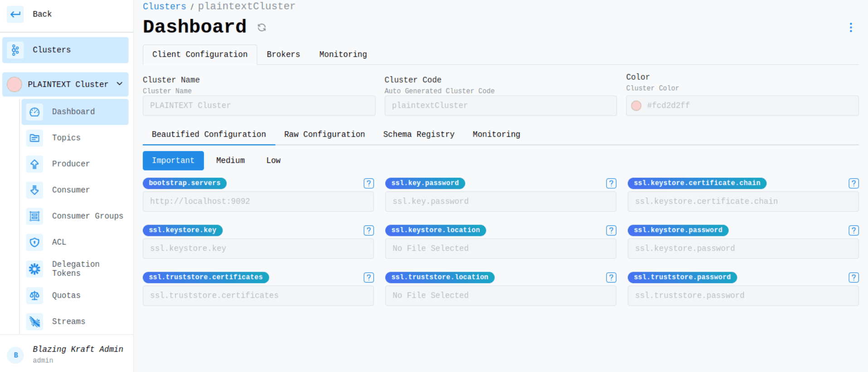Open the Monitoring configuration sub-tab
Screen dimensions: 868x372
pyautogui.click(x=496, y=134)
